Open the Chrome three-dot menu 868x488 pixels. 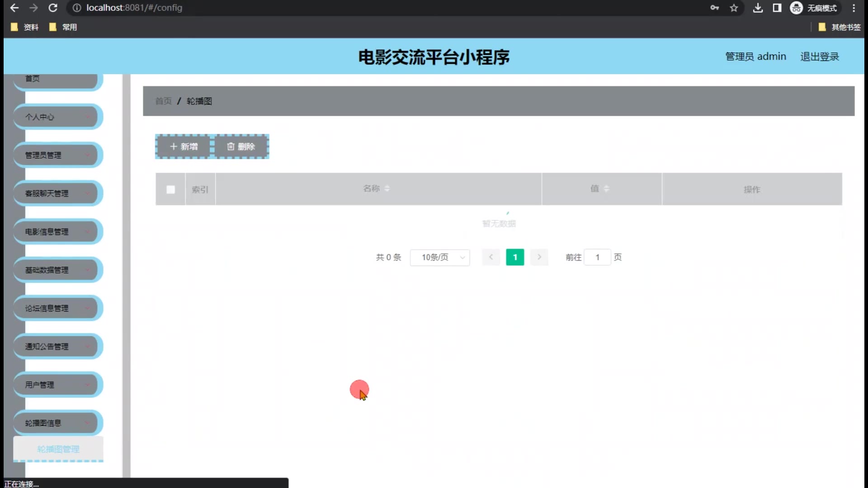[x=854, y=8]
